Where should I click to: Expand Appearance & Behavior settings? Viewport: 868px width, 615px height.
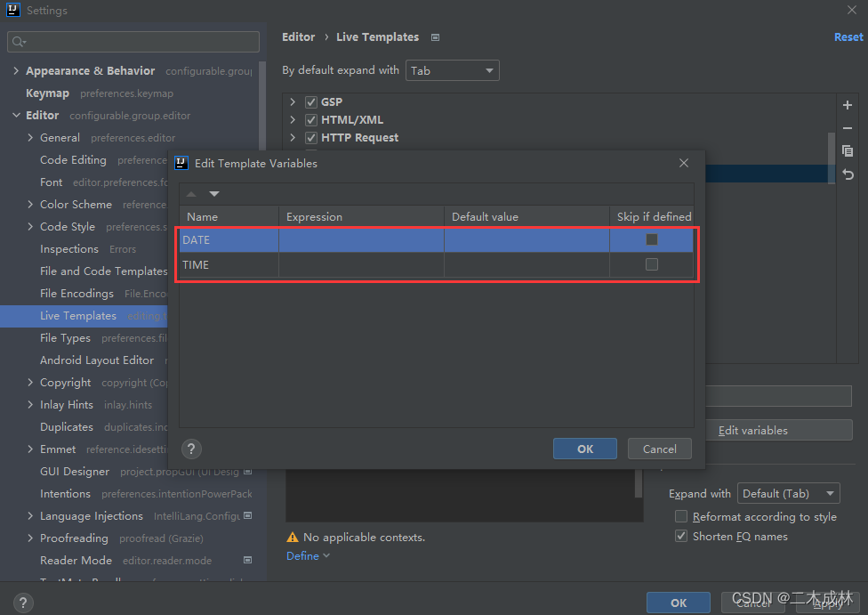coord(16,71)
